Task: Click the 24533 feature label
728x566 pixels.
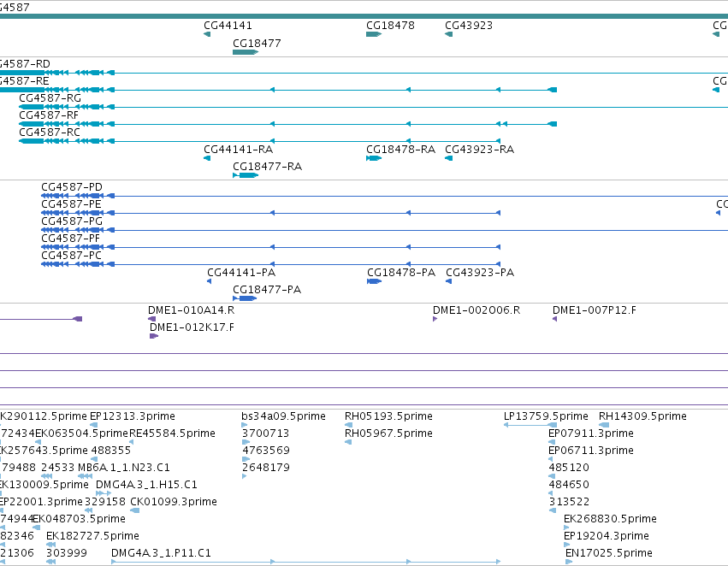Action: click(57, 467)
